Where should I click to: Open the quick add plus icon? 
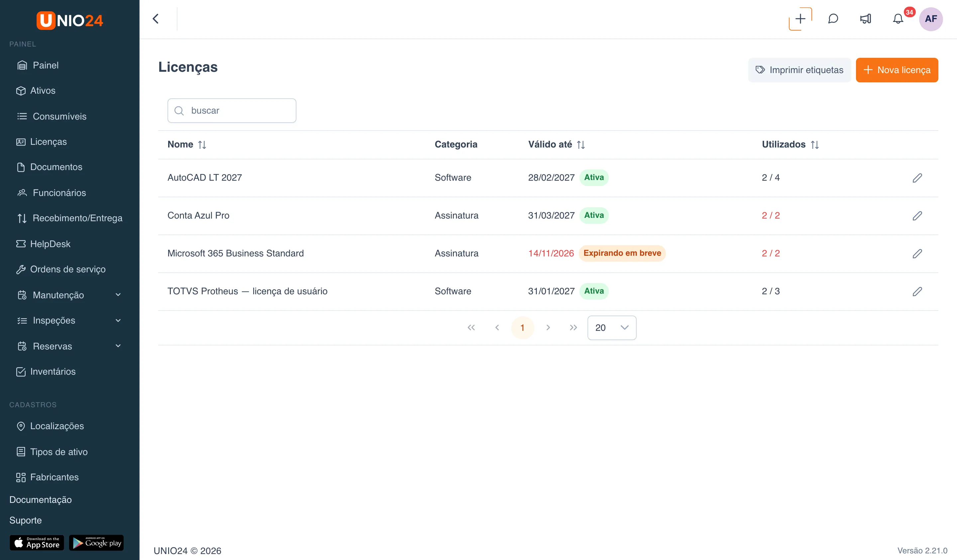click(x=800, y=19)
